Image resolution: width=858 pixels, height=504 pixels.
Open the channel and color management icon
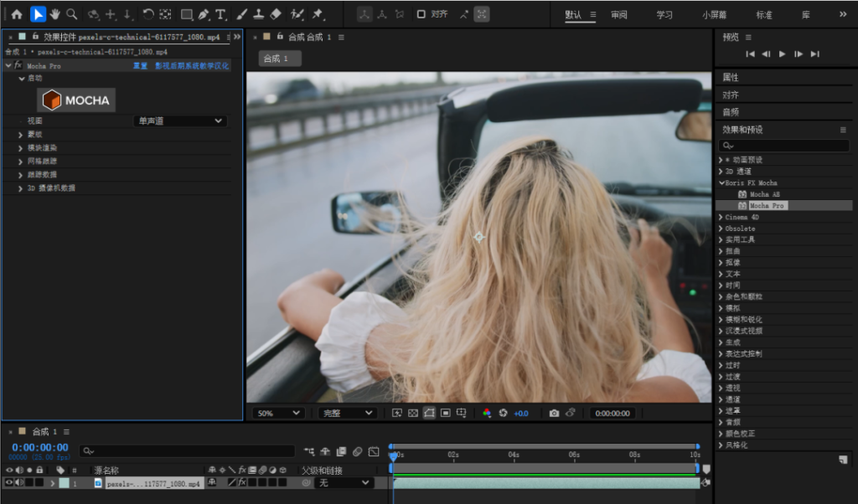pyautogui.click(x=488, y=412)
